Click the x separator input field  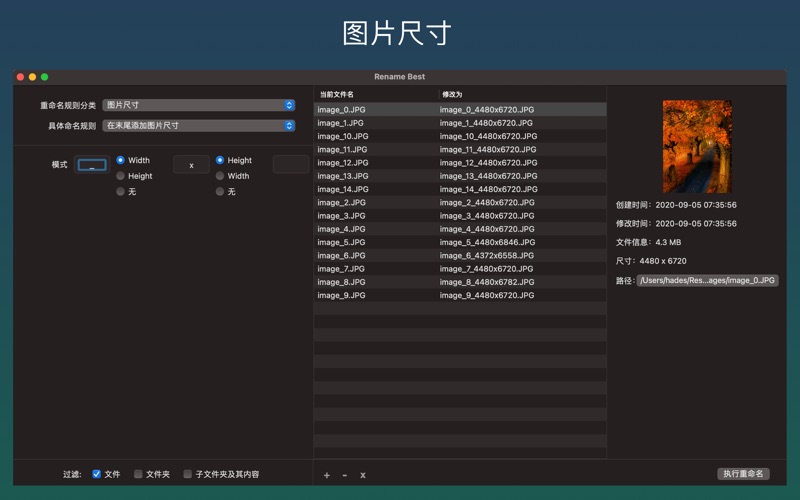pyautogui.click(x=191, y=165)
